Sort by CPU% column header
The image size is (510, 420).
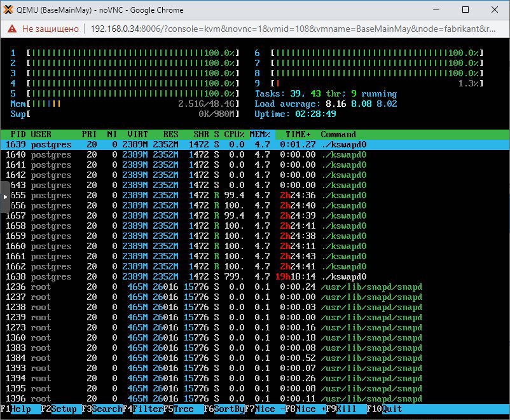coord(234,134)
